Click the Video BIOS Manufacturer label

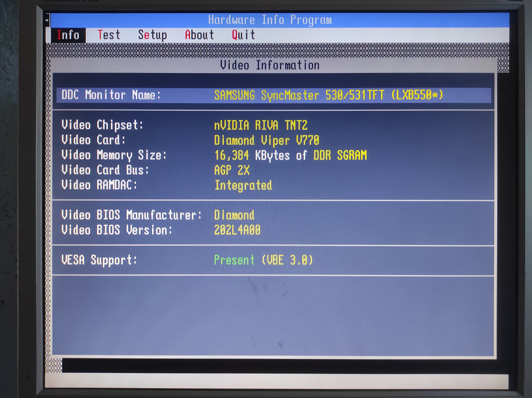coord(131,215)
